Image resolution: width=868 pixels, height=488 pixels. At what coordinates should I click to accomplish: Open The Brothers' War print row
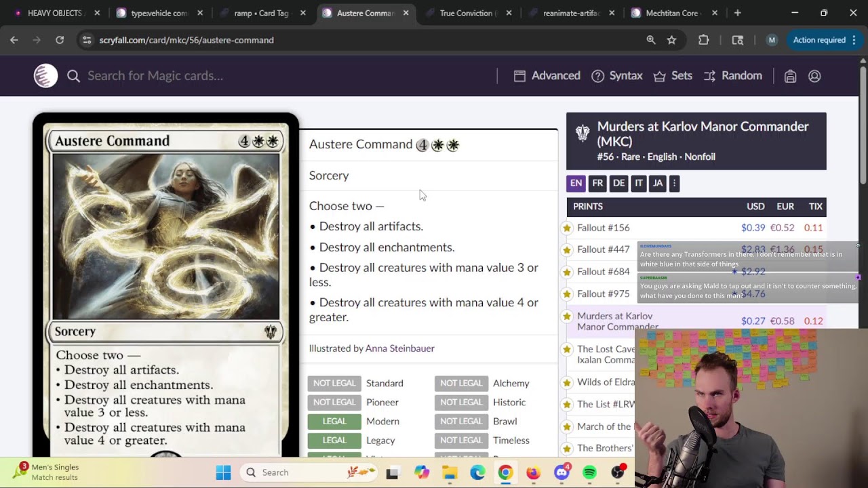coord(605,448)
